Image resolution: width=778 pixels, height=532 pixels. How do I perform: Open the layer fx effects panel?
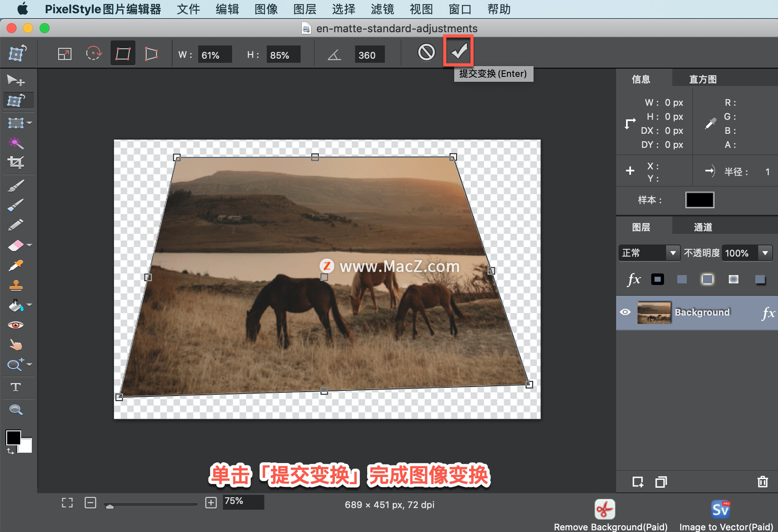pyautogui.click(x=634, y=279)
